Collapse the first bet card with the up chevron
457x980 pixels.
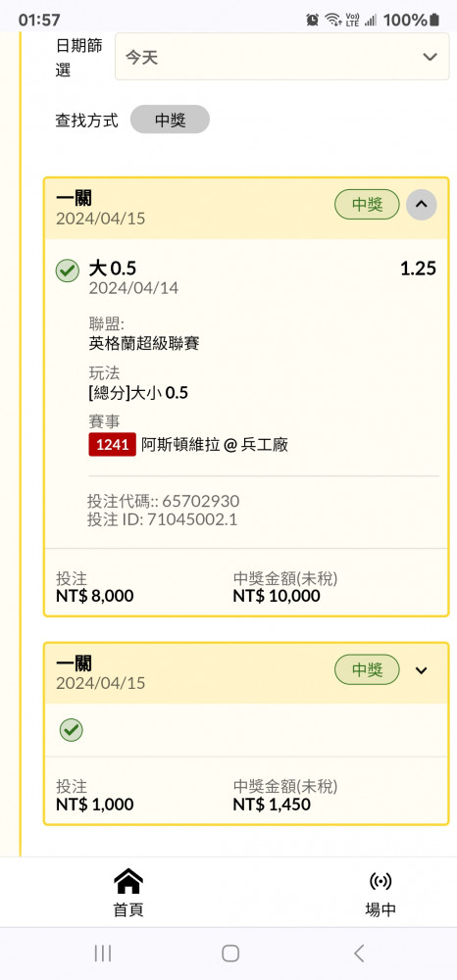(x=422, y=205)
